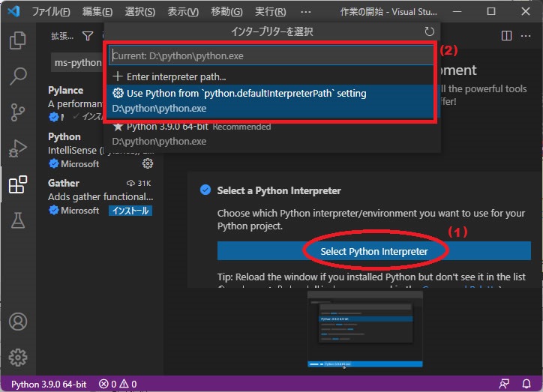Image resolution: width=543 pixels, height=392 pixels.
Task: Open the Python extension's manage gear
Action: point(148,163)
